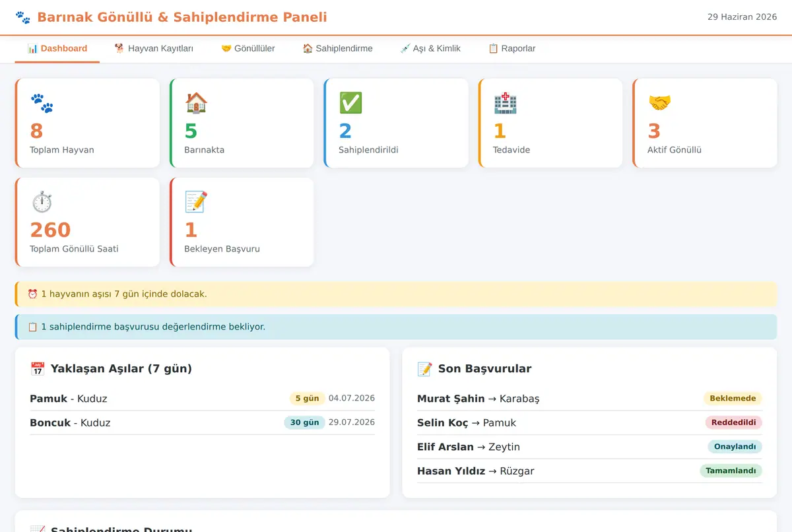Screen dimensions: 792x532
Task: Select the Murat Şahin → Karabaş application
Action: (589, 399)
